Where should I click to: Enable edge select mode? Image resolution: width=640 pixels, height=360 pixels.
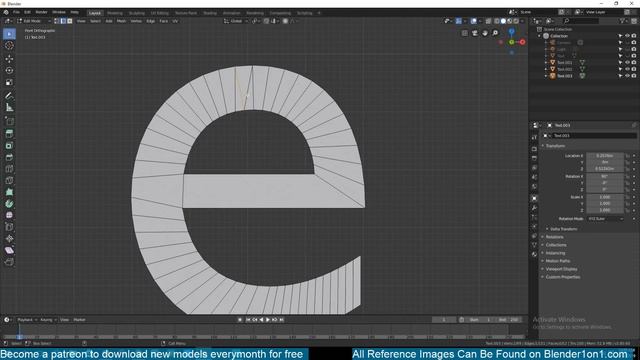pyautogui.click(x=63, y=21)
